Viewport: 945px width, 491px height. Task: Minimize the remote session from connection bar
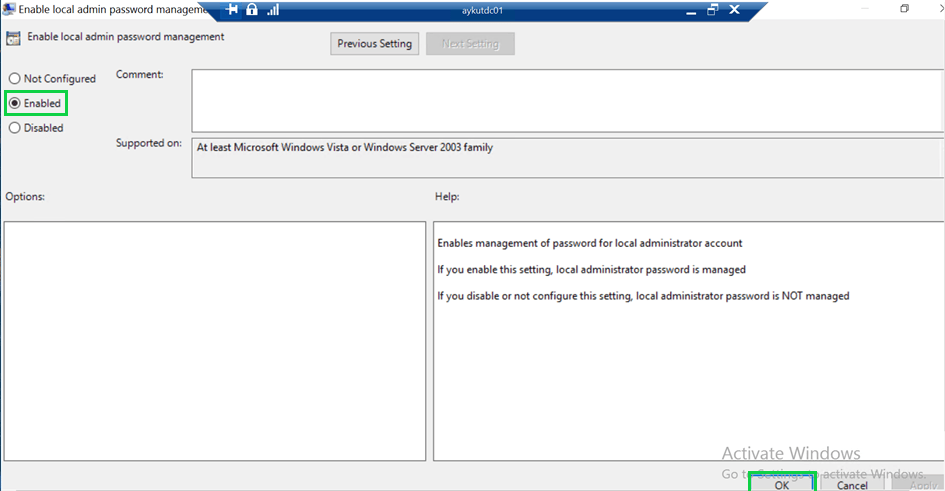click(690, 10)
